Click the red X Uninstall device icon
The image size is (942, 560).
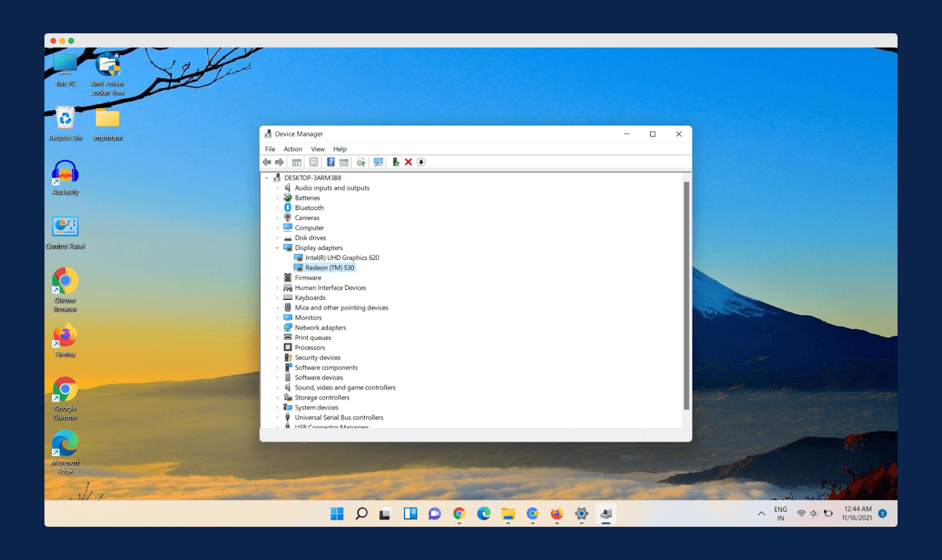pyautogui.click(x=408, y=162)
